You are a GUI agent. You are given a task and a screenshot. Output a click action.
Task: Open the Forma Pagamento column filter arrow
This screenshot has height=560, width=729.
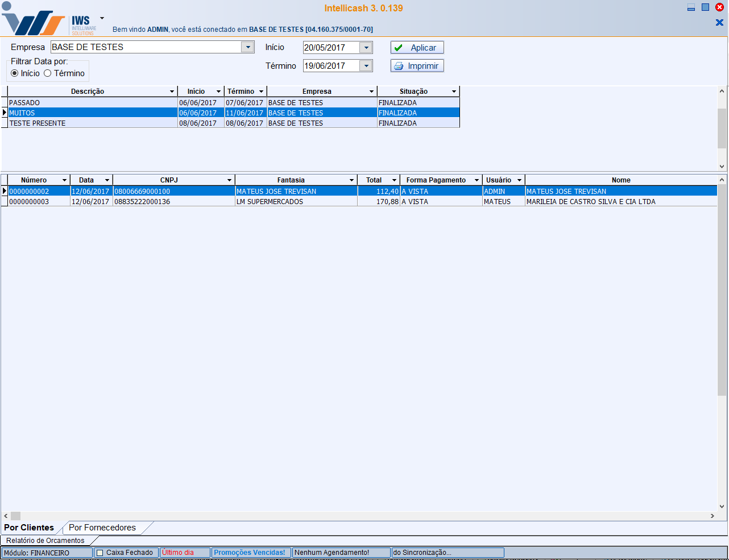coord(477,180)
